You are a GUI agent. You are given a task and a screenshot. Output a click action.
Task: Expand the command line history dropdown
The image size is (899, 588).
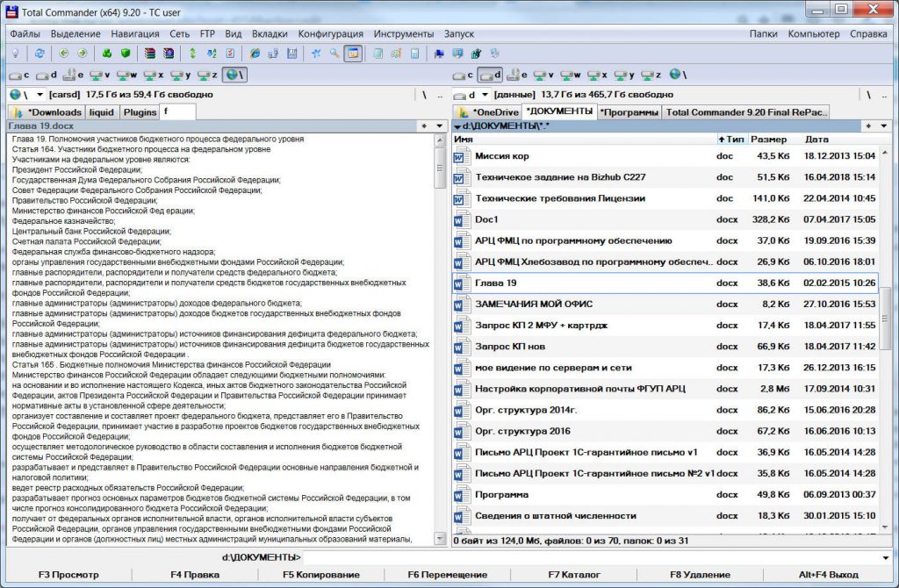pos(885,558)
